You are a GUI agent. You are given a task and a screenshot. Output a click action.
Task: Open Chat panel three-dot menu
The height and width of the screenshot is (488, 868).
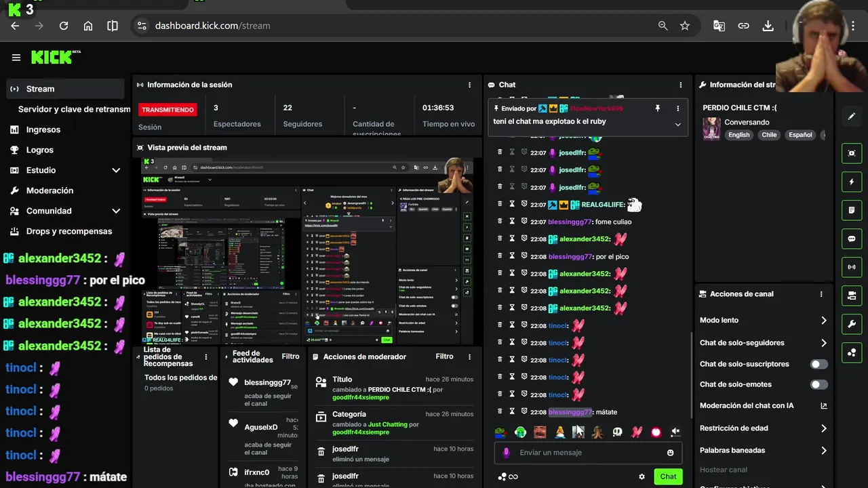681,85
